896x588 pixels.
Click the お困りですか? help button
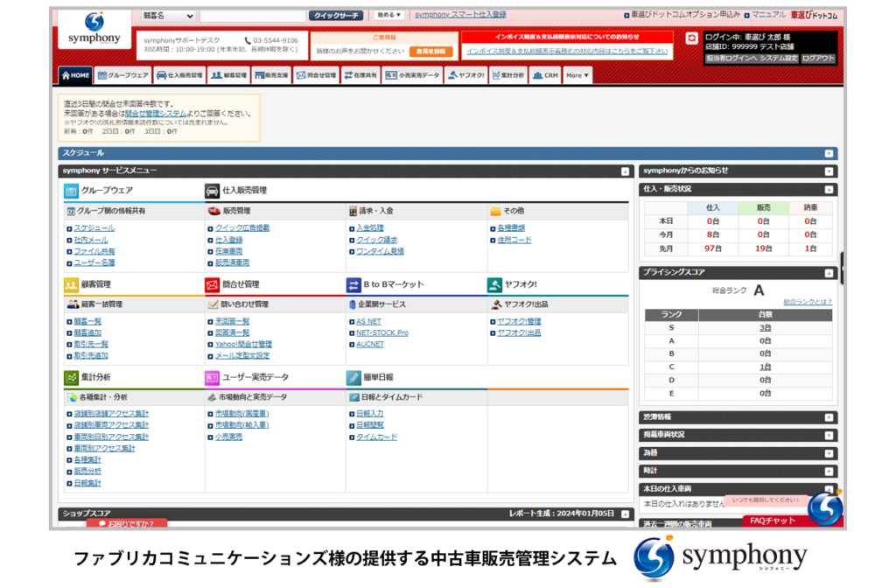coord(127,523)
